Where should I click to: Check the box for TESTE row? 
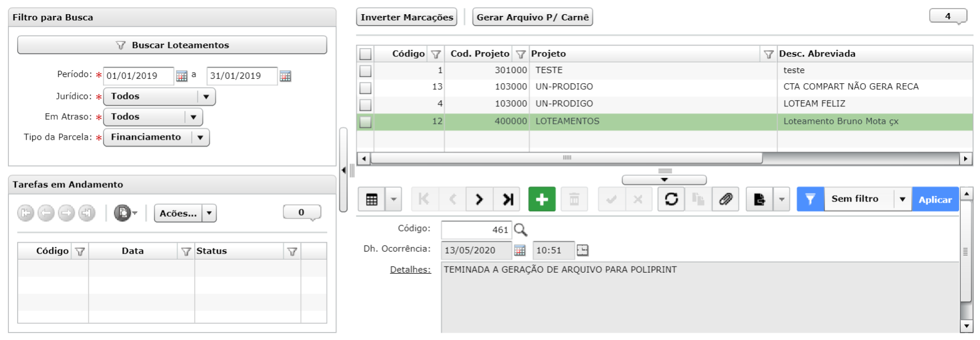[x=366, y=71]
